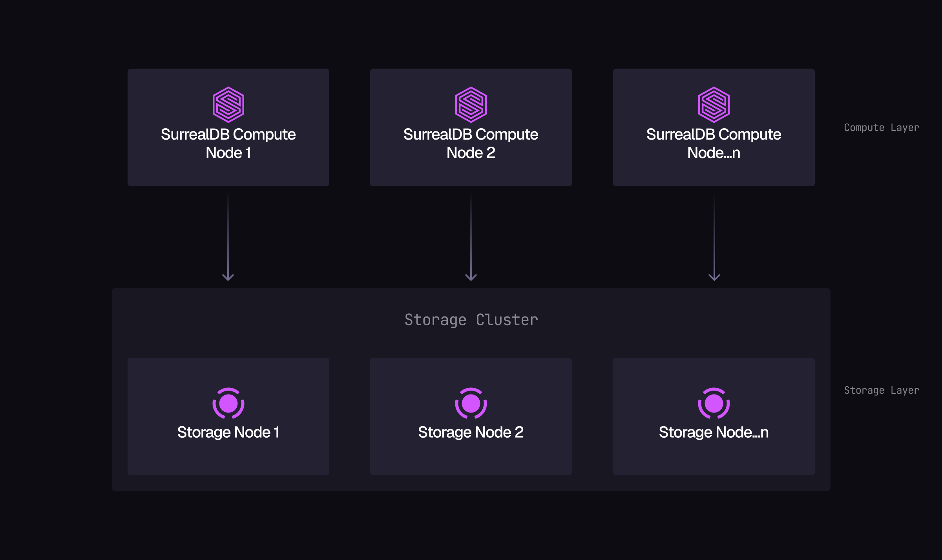Select the 'SurrealDB Compute Node...n' label
This screenshot has height=560, width=942.
click(714, 144)
